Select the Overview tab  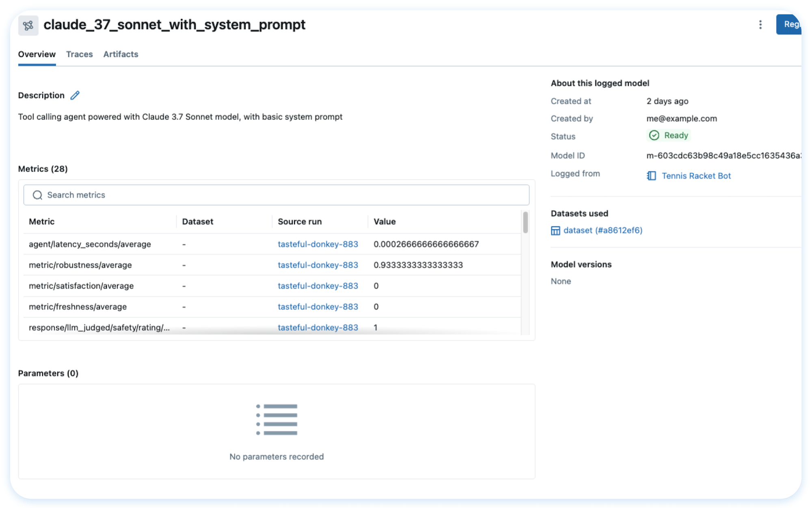click(x=37, y=54)
